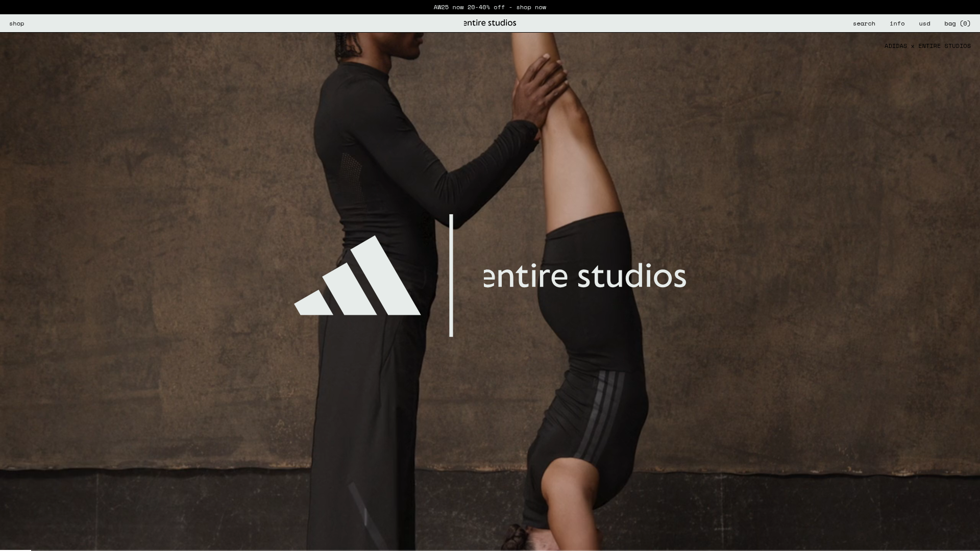
Task: Click the entire studios header logo
Action: click(489, 22)
